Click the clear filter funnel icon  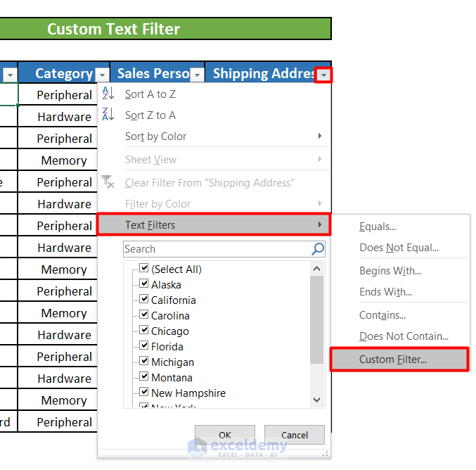pos(108,182)
